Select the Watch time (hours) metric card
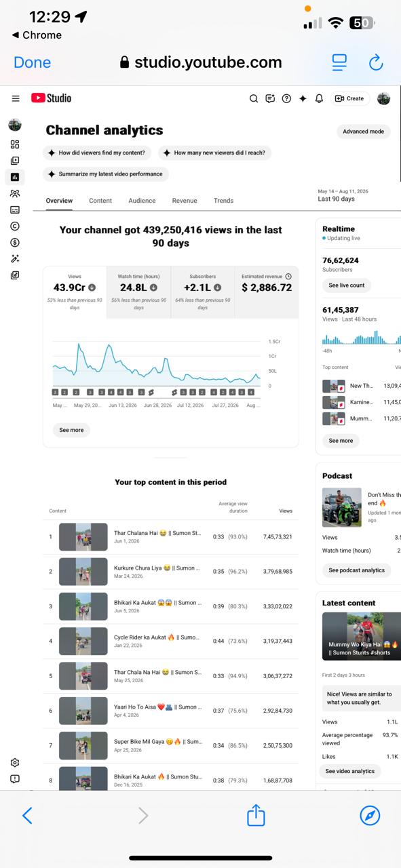 (138, 292)
